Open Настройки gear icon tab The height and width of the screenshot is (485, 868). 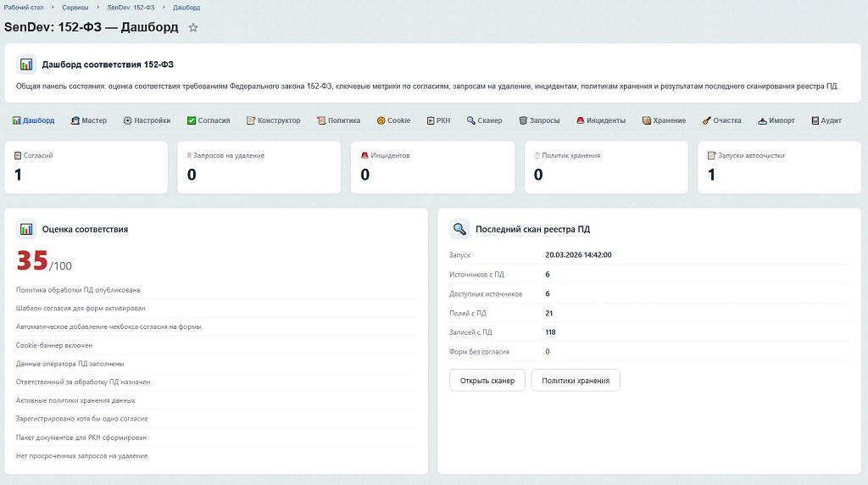tap(127, 120)
